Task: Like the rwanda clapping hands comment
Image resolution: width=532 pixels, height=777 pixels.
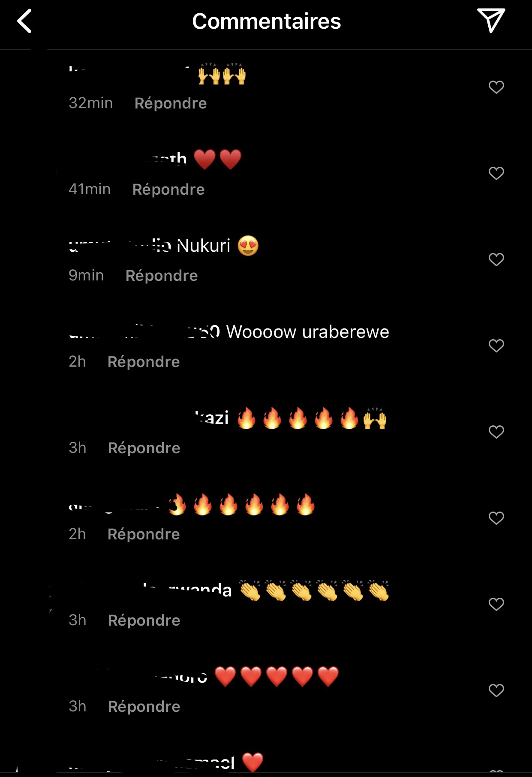Action: (496, 604)
